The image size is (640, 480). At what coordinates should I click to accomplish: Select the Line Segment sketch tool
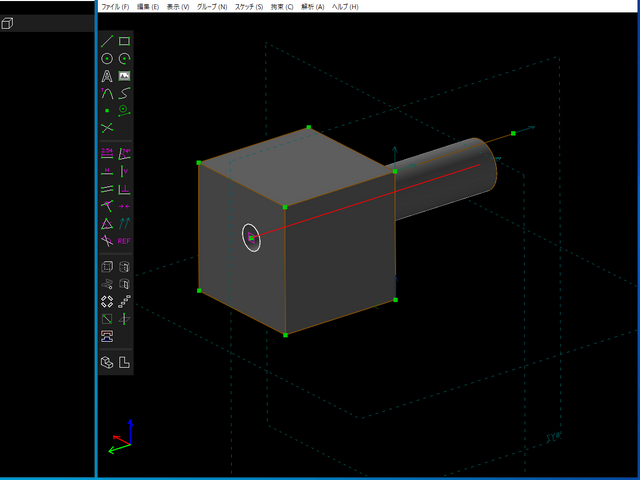click(x=107, y=41)
